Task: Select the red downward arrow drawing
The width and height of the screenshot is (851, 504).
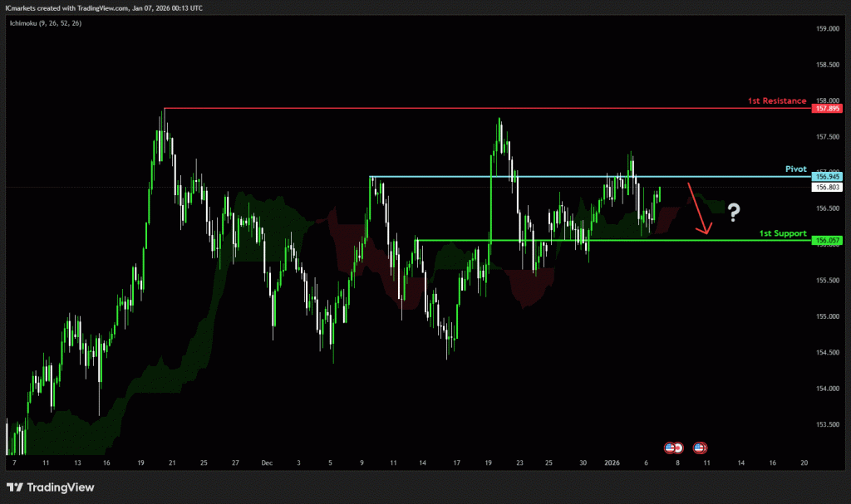Action: 698,208
